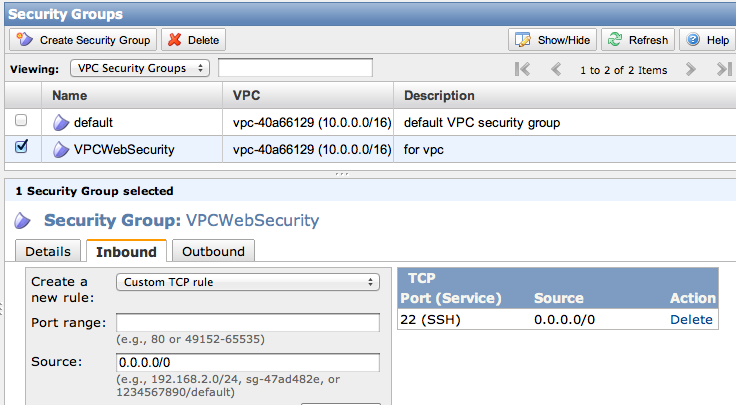Open the VPC Security Groups viewing dropdown

140,68
